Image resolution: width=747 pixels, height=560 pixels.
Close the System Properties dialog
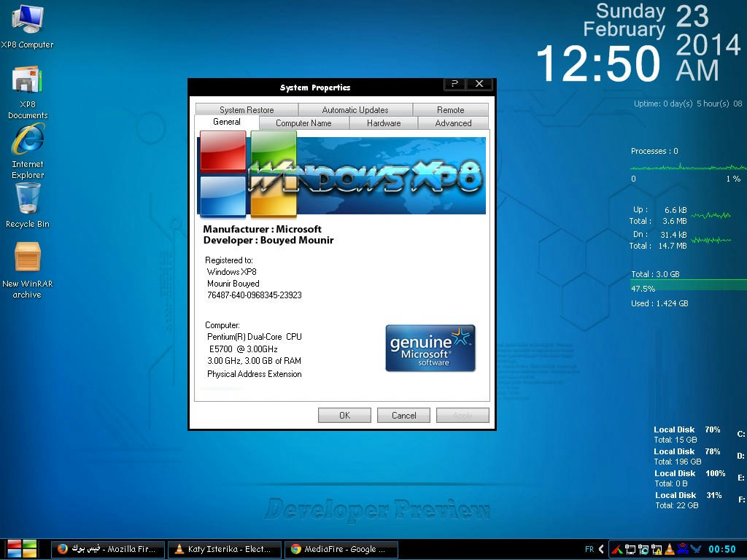(x=479, y=84)
